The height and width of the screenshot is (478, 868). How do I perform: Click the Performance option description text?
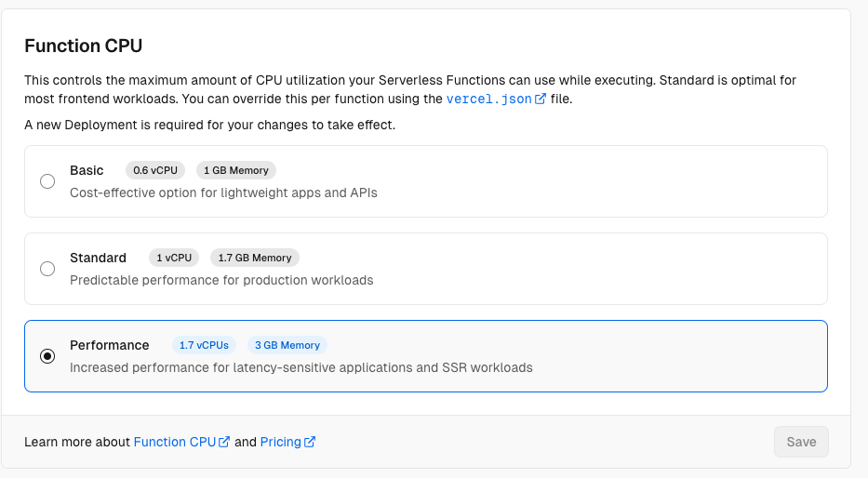pos(300,367)
